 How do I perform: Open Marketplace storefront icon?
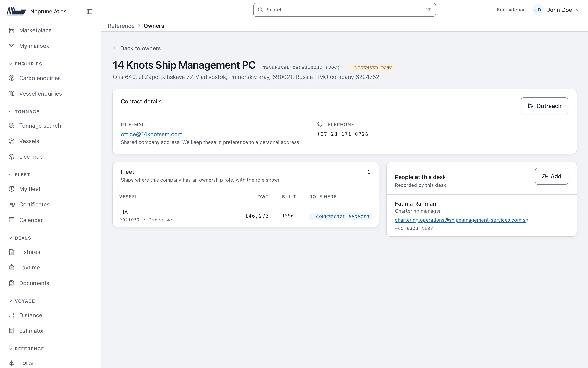(x=12, y=30)
